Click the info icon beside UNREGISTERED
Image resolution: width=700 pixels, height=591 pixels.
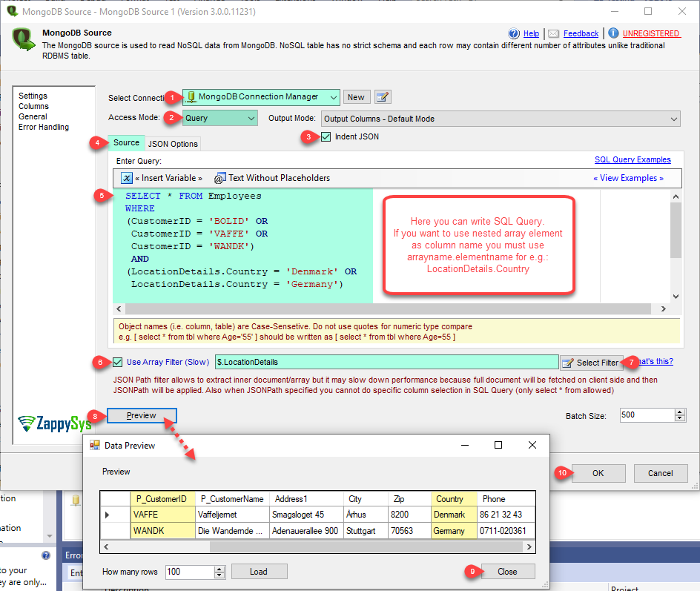pos(613,33)
